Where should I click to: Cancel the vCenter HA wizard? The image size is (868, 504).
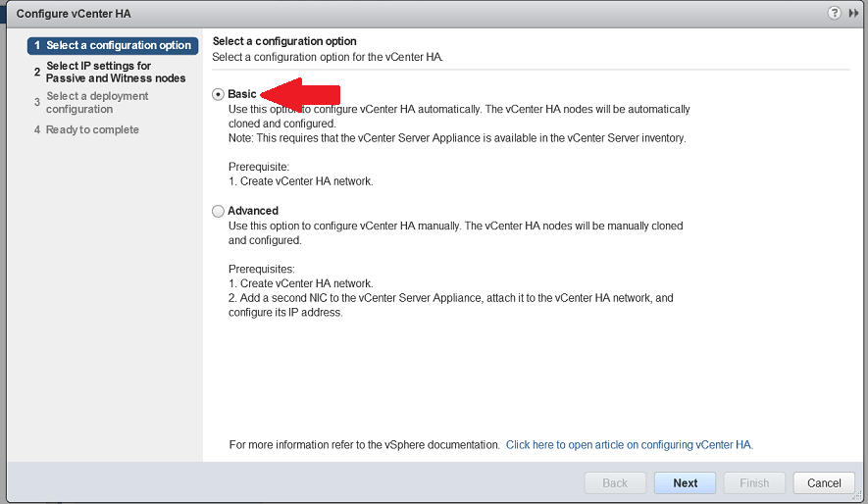[x=824, y=483]
